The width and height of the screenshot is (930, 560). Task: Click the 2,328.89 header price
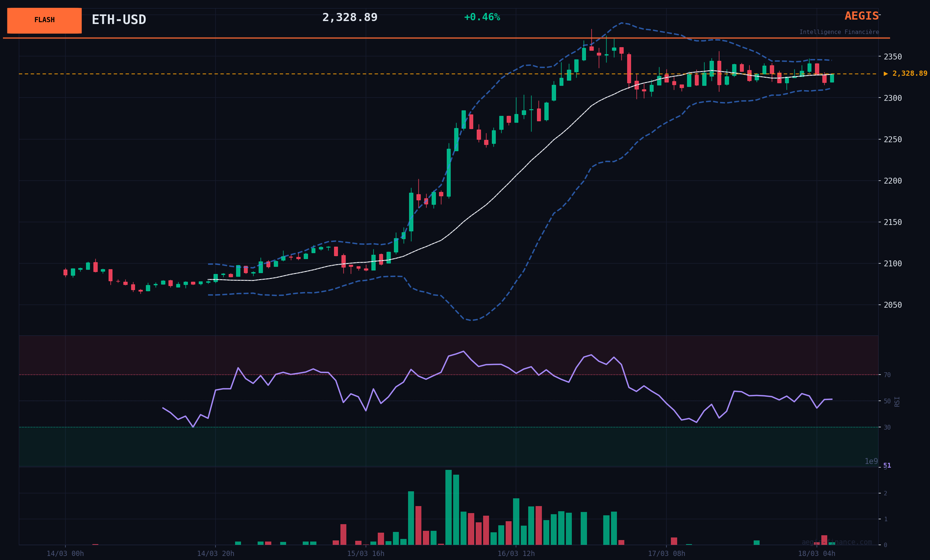[350, 17]
